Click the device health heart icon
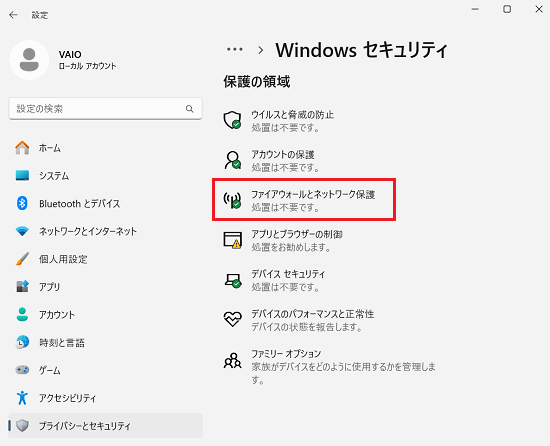The image size is (550, 446). [x=232, y=319]
